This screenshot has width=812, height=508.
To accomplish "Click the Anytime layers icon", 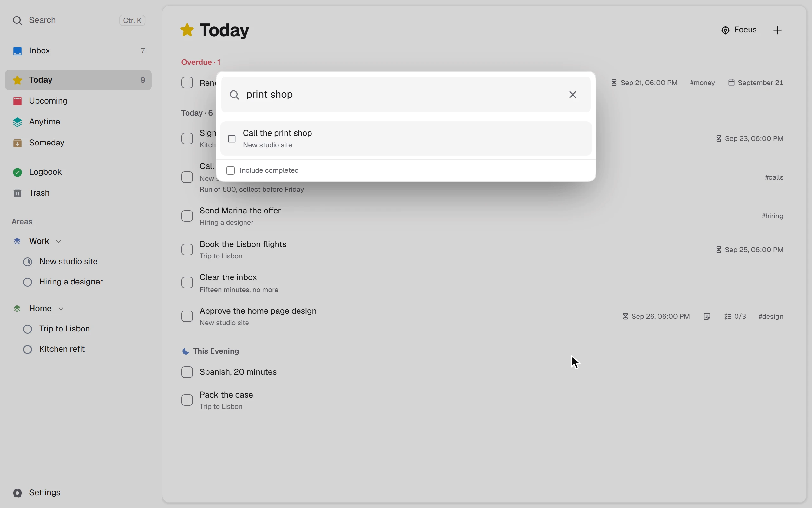I will point(17,122).
